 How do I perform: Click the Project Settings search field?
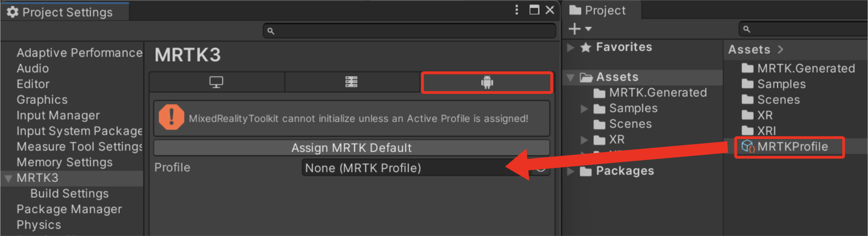409,31
